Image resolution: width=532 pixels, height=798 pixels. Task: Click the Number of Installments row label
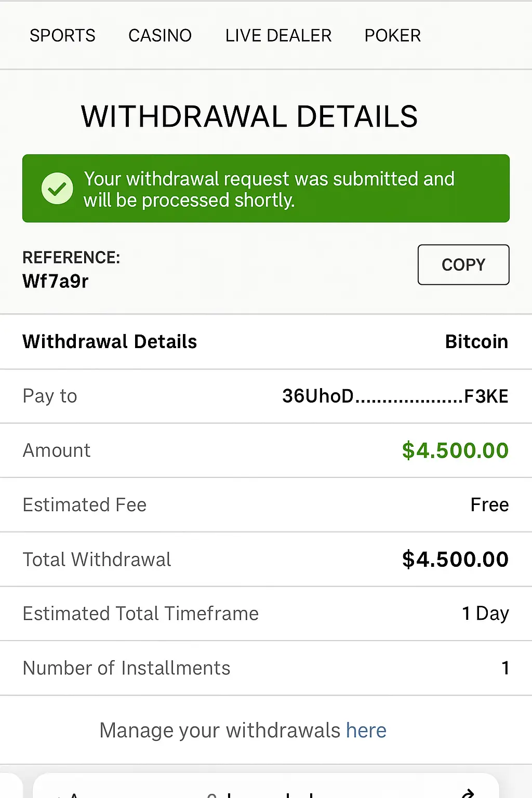tap(126, 668)
